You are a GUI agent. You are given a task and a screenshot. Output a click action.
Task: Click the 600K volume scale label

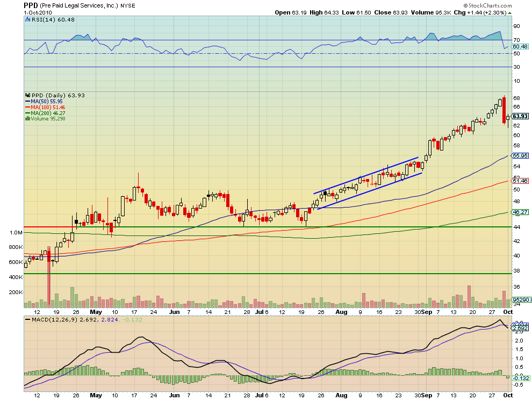click(16, 262)
